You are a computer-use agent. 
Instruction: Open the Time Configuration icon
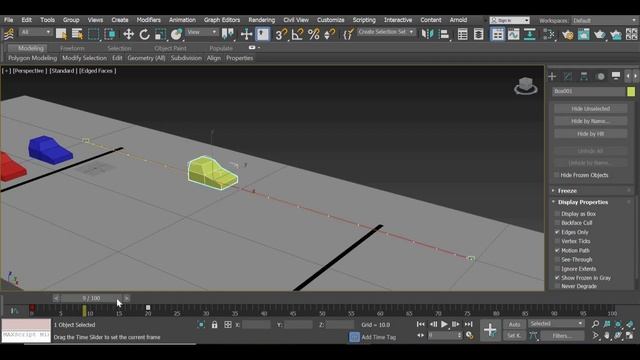(x=469, y=336)
